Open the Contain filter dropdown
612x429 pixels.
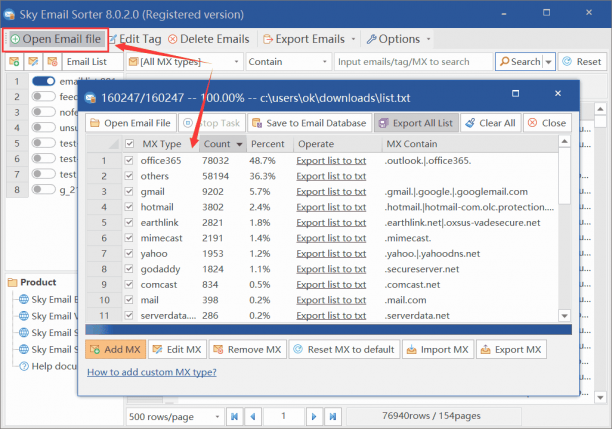(x=288, y=62)
